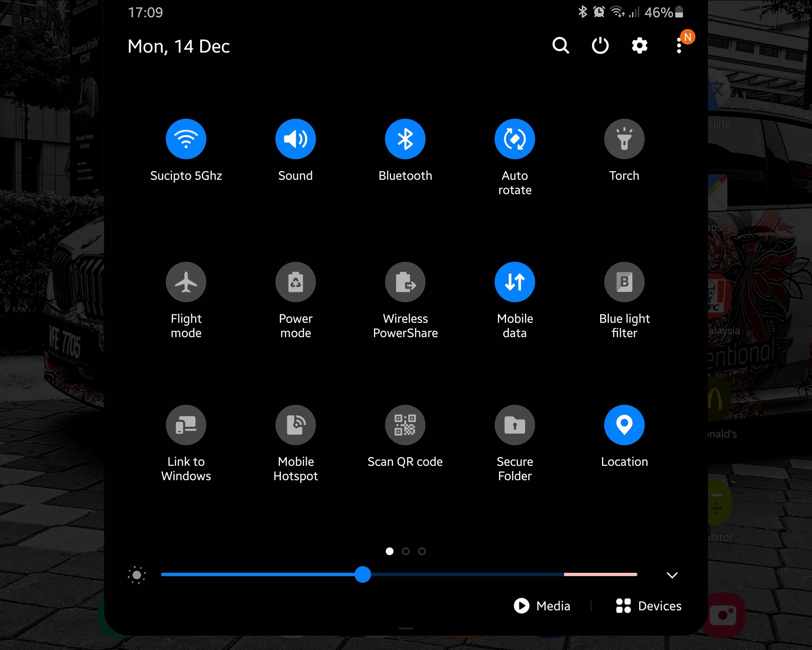Turn off Bluetooth toggle
The height and width of the screenshot is (650, 812).
pos(405,139)
